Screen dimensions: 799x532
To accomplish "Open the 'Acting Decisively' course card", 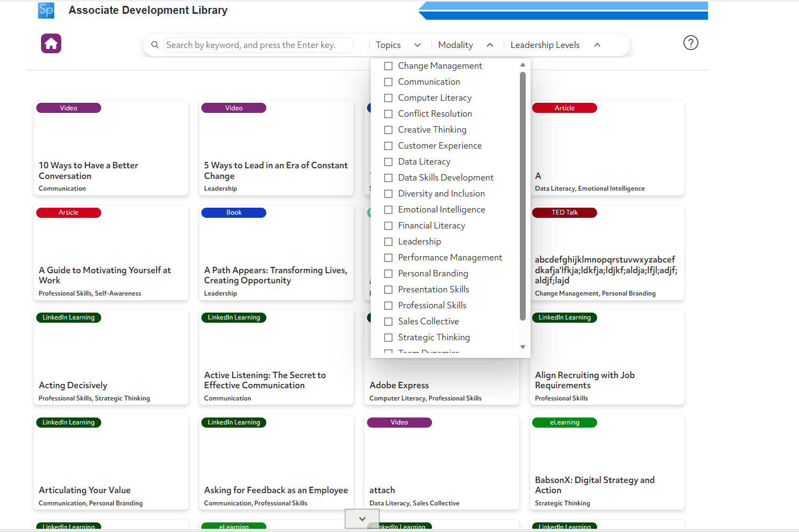I will tap(111, 358).
